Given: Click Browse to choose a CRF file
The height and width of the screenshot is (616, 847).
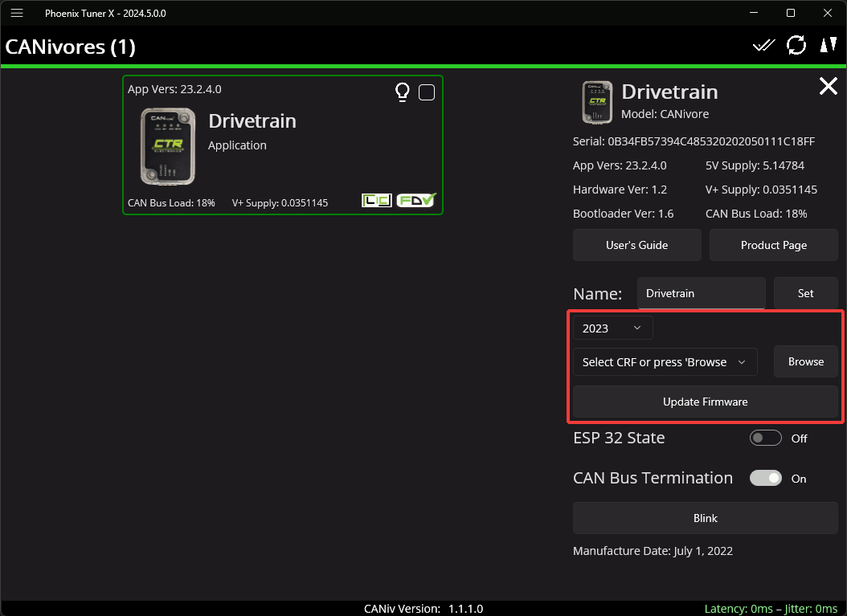Looking at the screenshot, I should pos(805,361).
